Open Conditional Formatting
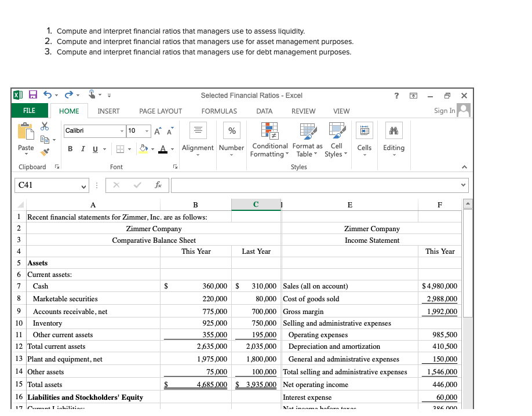532x416 pixels. click(x=269, y=140)
